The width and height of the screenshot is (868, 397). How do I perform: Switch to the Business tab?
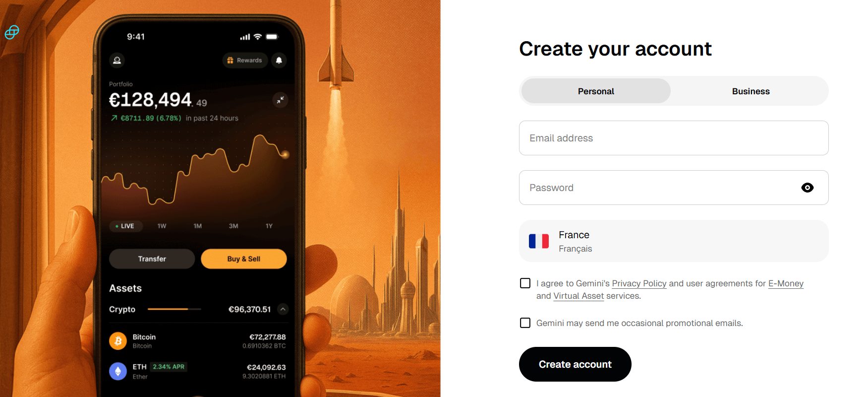tap(751, 91)
